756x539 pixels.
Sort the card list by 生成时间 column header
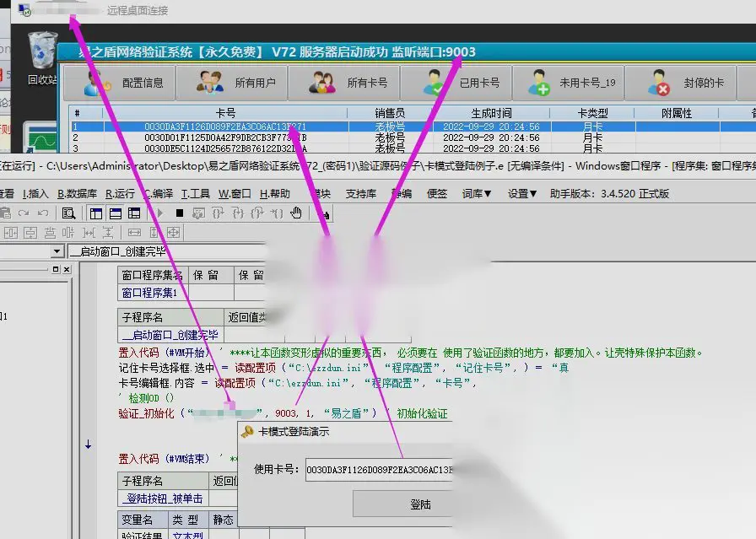tap(491, 113)
